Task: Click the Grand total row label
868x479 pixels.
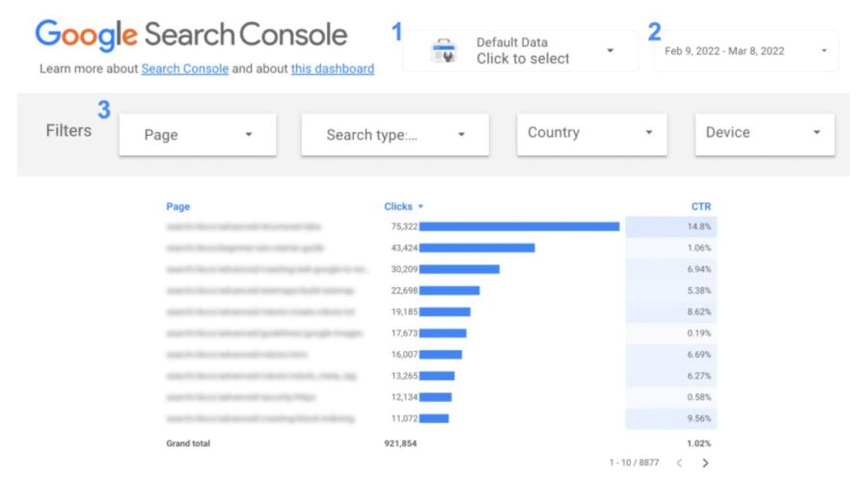Action: tap(188, 443)
